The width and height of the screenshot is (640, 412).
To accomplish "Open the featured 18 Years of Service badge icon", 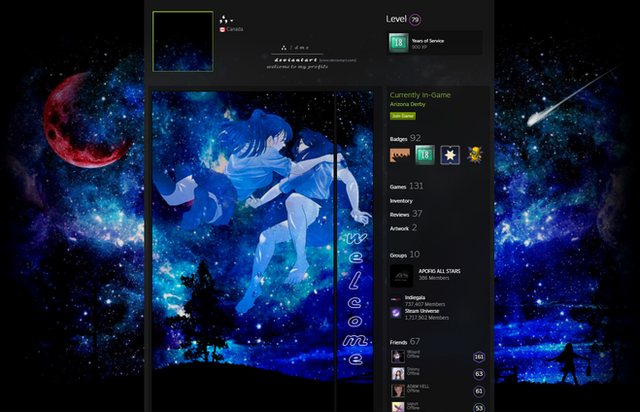I will point(398,43).
